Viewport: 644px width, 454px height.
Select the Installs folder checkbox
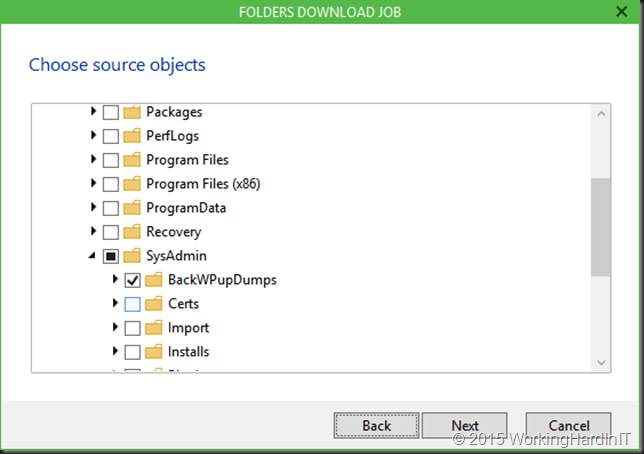click(x=132, y=352)
